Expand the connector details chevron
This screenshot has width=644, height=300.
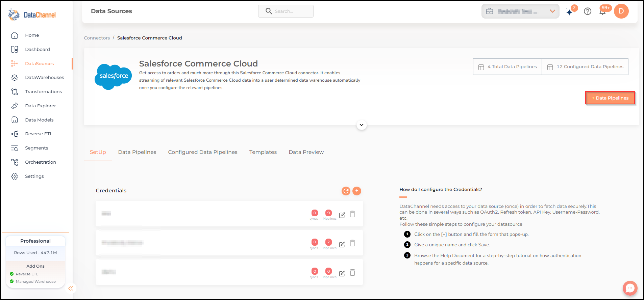(x=362, y=125)
